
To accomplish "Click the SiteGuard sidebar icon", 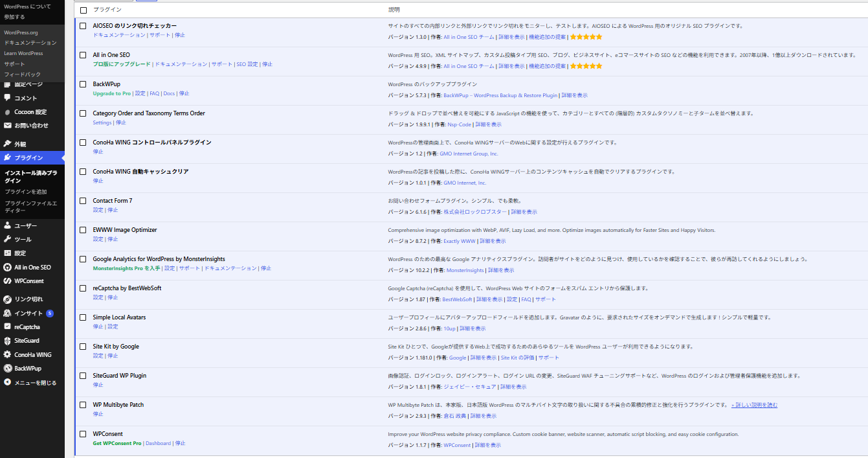I will pyautogui.click(x=7, y=341).
